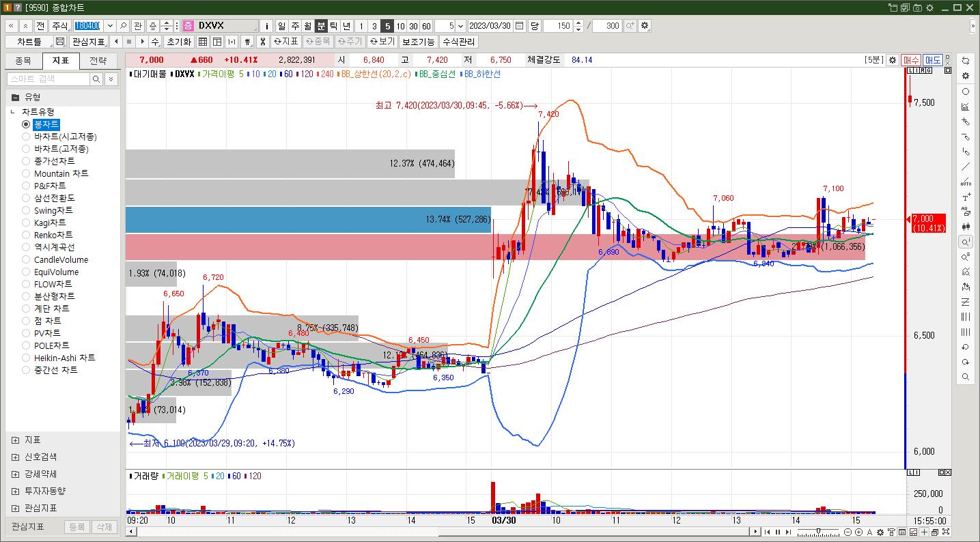Screen dimensions: 980x542
Task: Click the redo arrow in right toolbar
Action: coord(966,362)
